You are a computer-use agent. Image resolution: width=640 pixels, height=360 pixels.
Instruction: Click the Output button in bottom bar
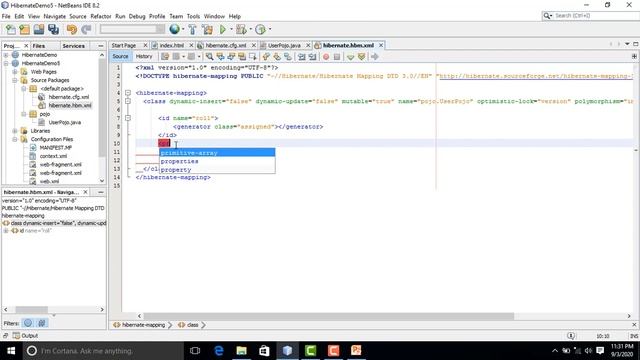(25, 336)
